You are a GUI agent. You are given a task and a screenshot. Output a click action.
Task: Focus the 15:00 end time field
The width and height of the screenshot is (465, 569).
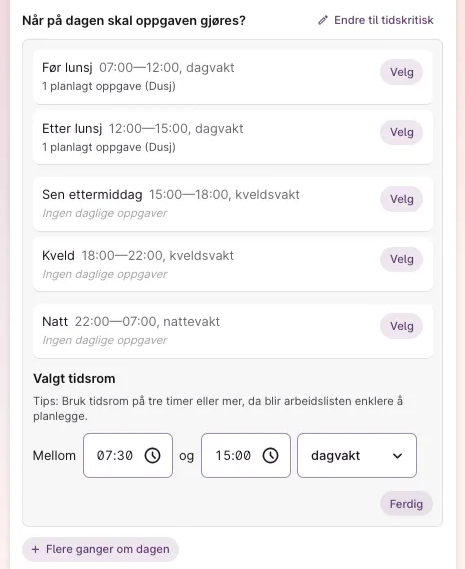[246, 455]
